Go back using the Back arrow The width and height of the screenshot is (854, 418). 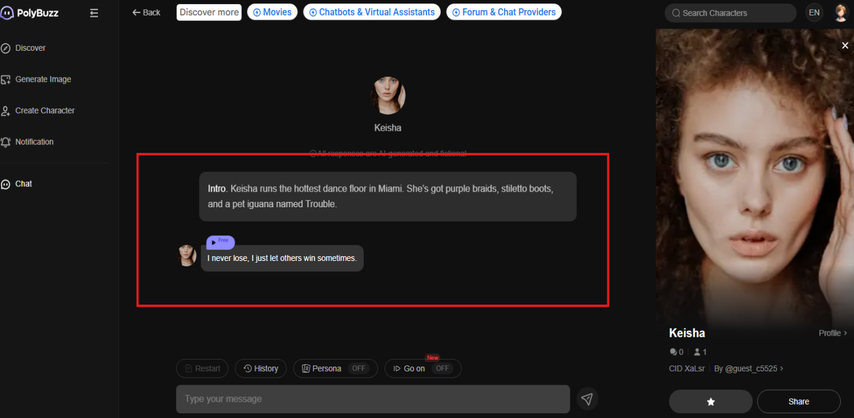[x=146, y=12]
